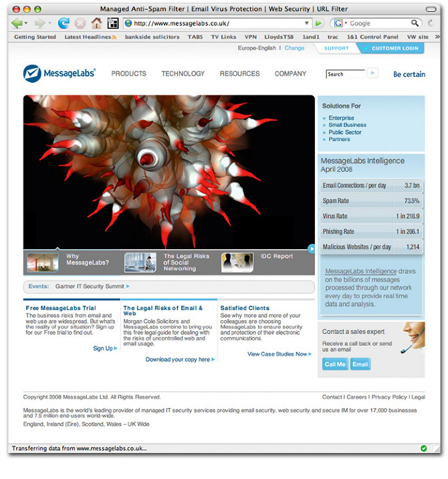The height and width of the screenshot is (479, 448).
Task: Click the Careers footer link
Action: [356, 397]
